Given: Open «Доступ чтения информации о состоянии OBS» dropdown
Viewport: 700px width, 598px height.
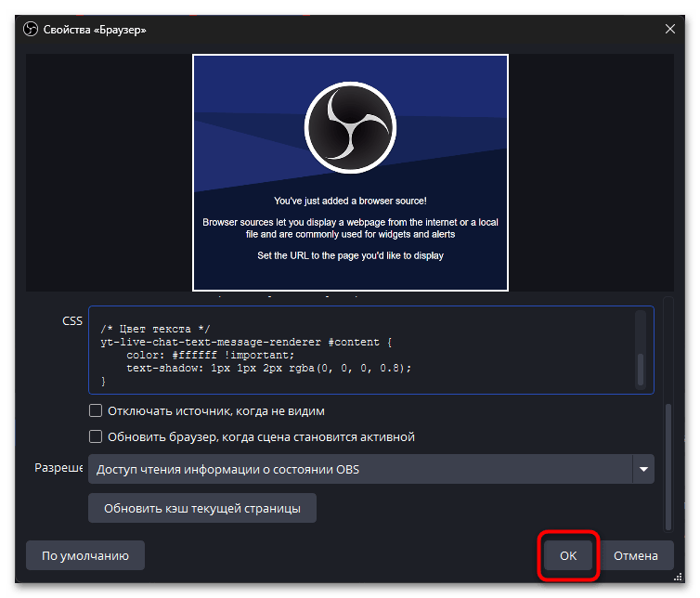Looking at the screenshot, I should [x=360, y=470].
